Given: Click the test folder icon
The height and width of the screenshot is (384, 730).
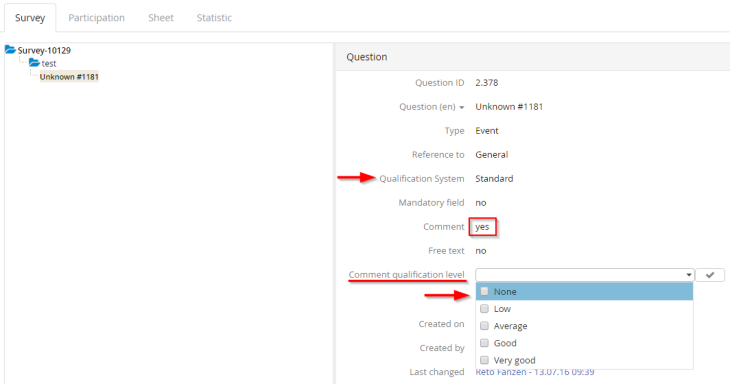Looking at the screenshot, I should [34, 62].
